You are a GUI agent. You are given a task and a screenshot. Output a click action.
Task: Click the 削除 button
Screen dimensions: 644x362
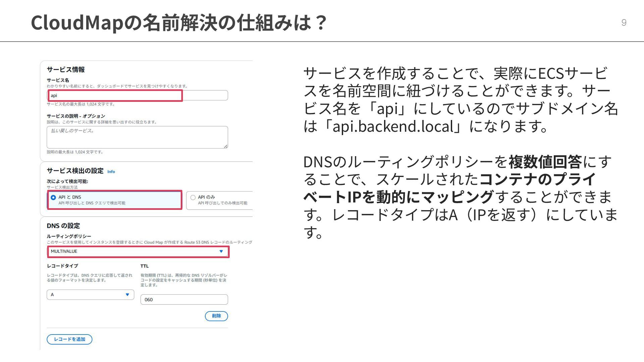[216, 316]
